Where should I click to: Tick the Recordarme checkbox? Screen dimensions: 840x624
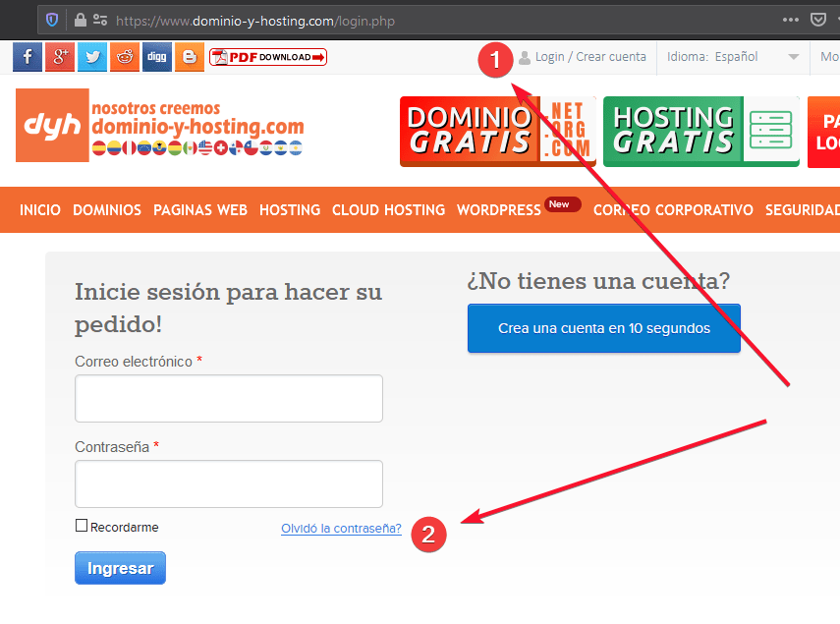tap(82, 526)
